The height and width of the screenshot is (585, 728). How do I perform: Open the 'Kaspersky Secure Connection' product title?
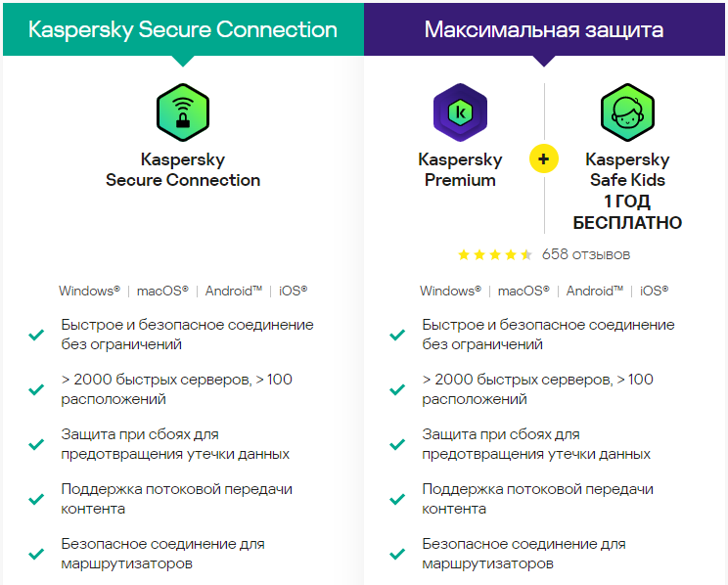(x=183, y=169)
